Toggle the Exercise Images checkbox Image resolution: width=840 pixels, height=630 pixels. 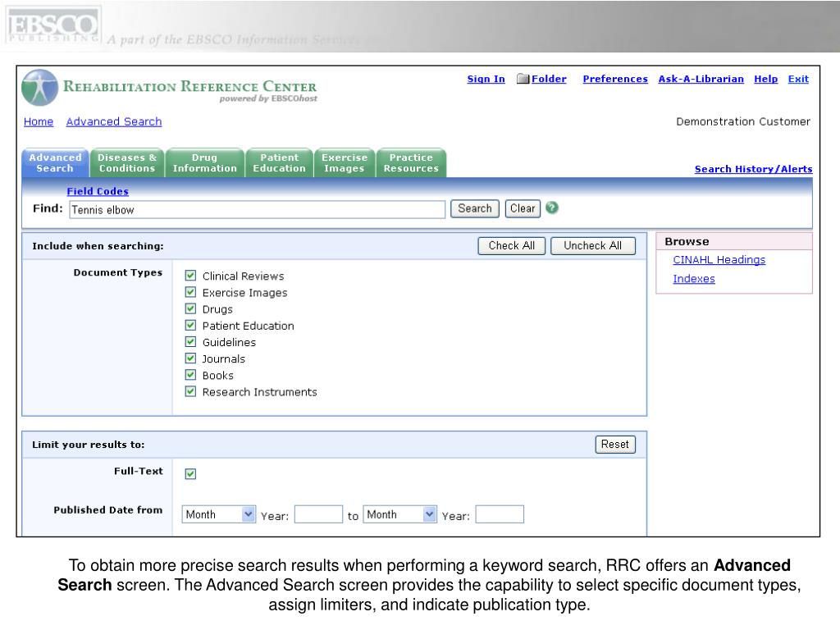pyautogui.click(x=190, y=292)
